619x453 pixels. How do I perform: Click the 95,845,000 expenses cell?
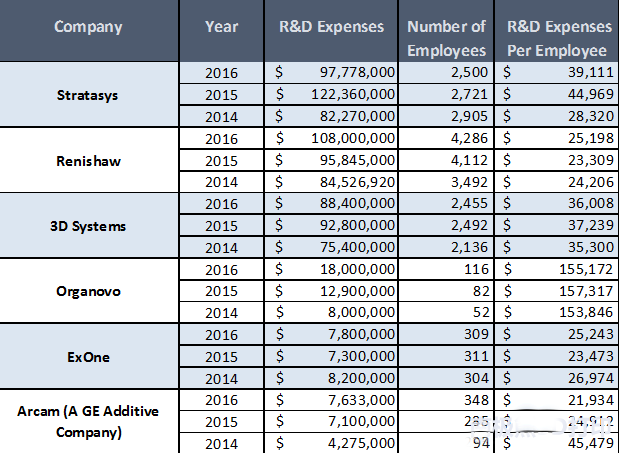331,160
